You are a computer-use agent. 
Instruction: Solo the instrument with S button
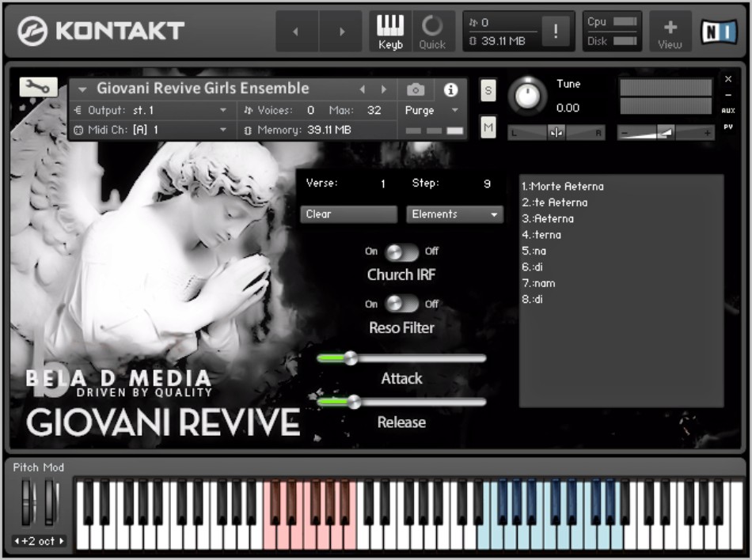488,90
